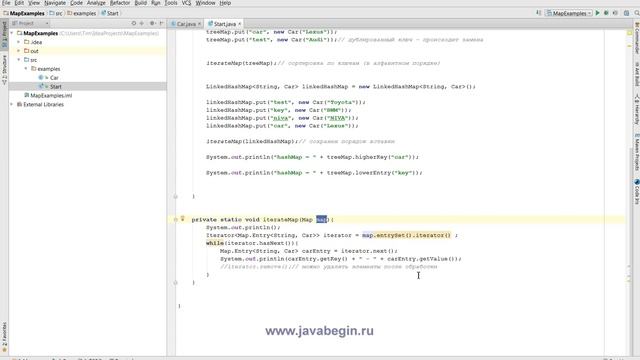Open the Help menu
Screen dimensions: 640x360
click(225, 3)
